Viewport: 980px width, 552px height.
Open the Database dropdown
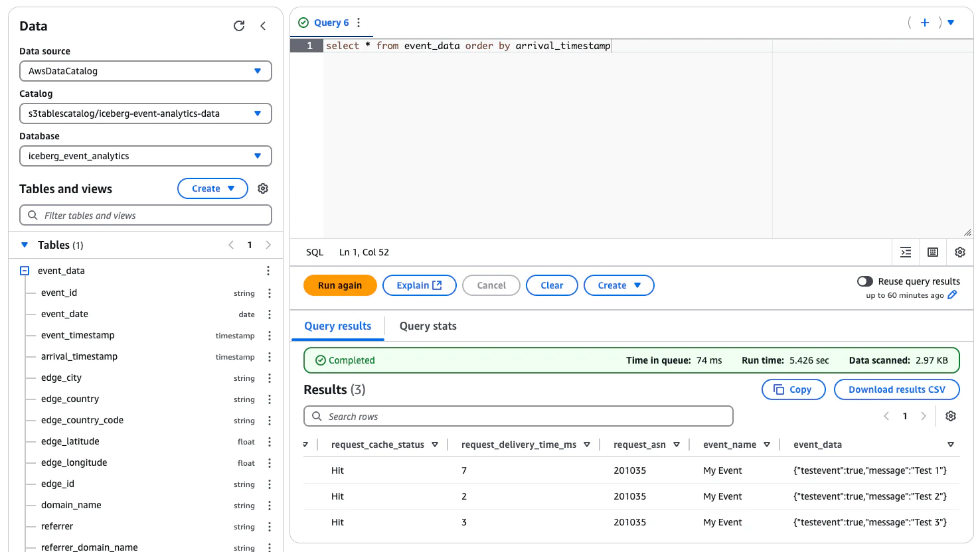pyautogui.click(x=145, y=156)
